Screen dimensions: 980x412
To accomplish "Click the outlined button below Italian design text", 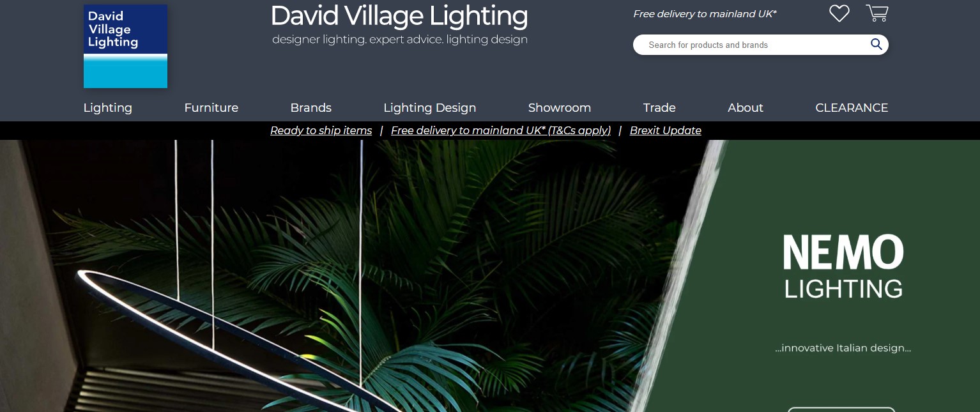I will pos(841,409).
